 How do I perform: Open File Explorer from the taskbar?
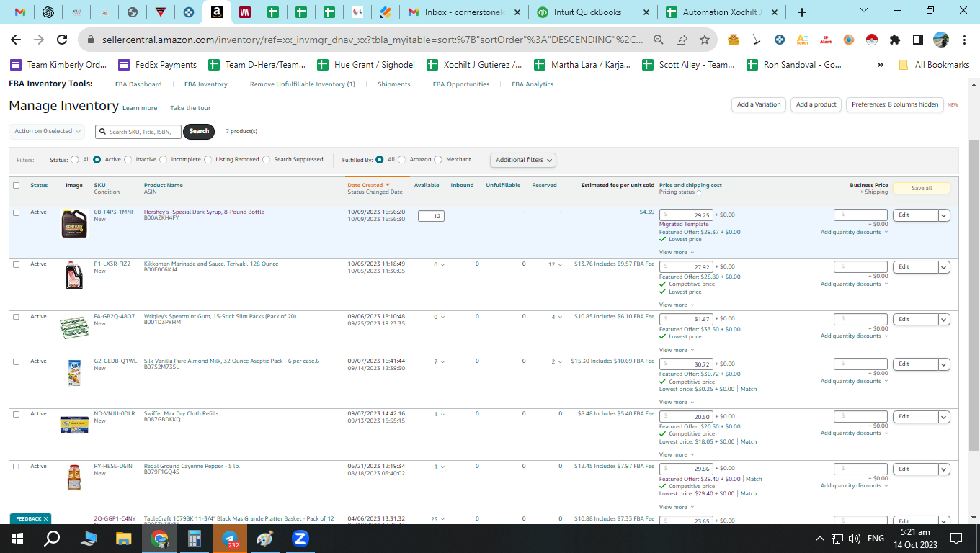point(124,538)
